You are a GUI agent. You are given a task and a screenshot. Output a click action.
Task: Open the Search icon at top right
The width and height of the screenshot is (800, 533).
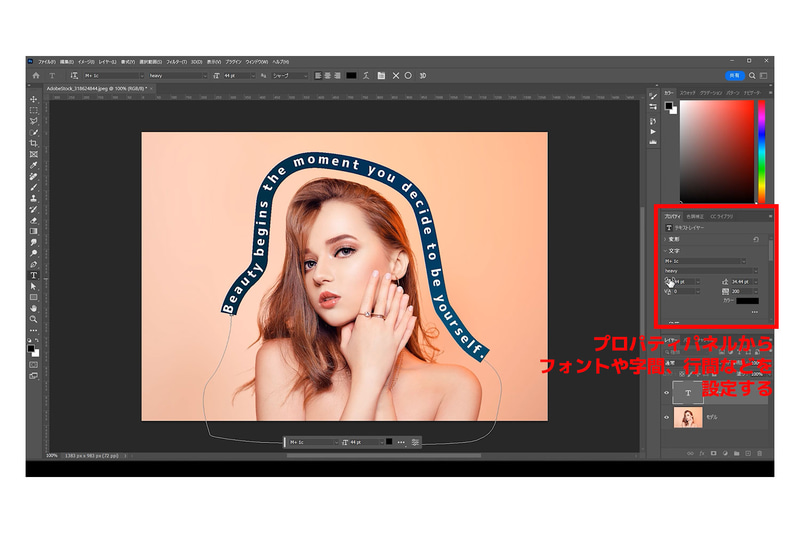click(x=752, y=75)
